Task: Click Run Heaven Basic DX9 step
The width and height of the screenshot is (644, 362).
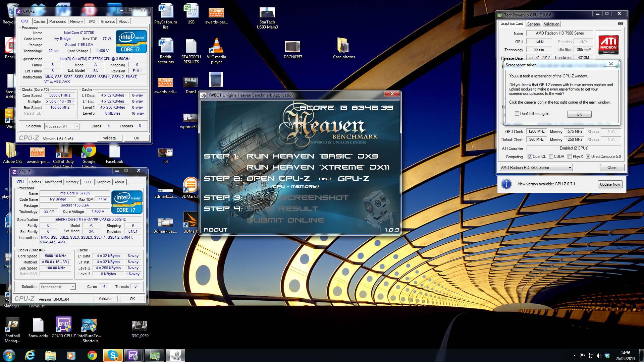Action: (x=312, y=156)
